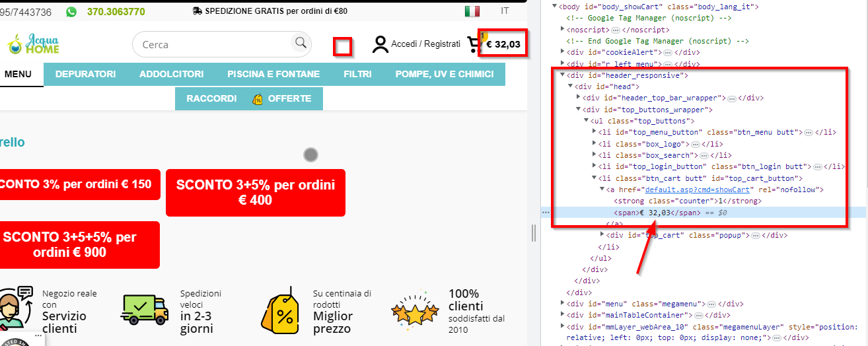Collapse div header_responsive node
868x346 pixels.
(562, 75)
